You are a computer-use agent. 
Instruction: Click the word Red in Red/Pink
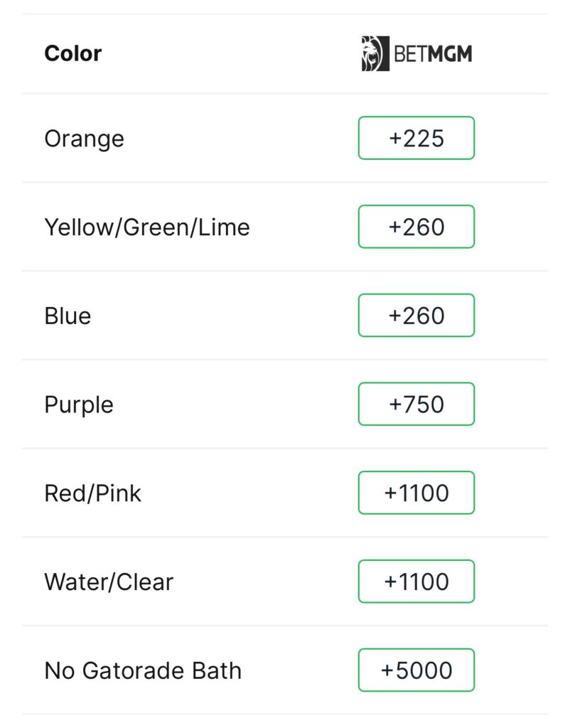click(63, 493)
